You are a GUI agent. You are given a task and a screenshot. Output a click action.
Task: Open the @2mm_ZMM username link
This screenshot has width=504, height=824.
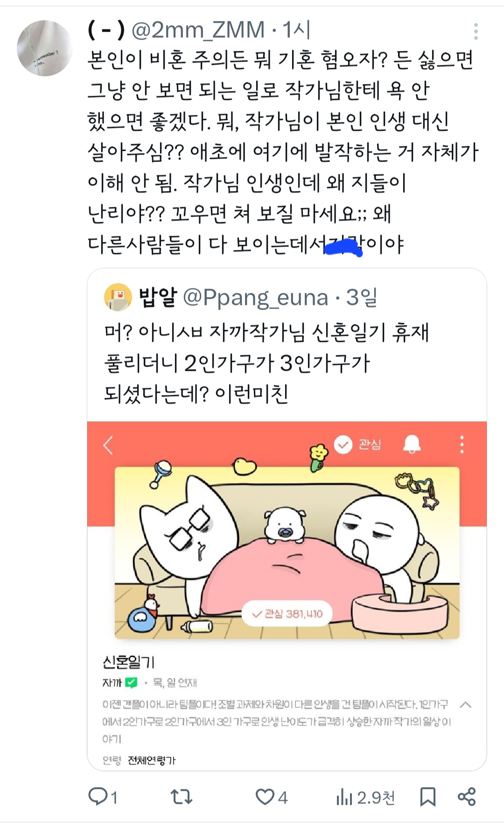[x=198, y=30]
